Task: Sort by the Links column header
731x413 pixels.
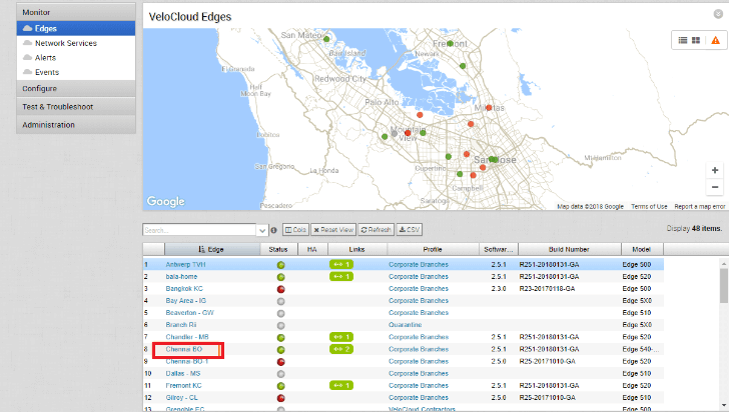Action: tap(357, 249)
